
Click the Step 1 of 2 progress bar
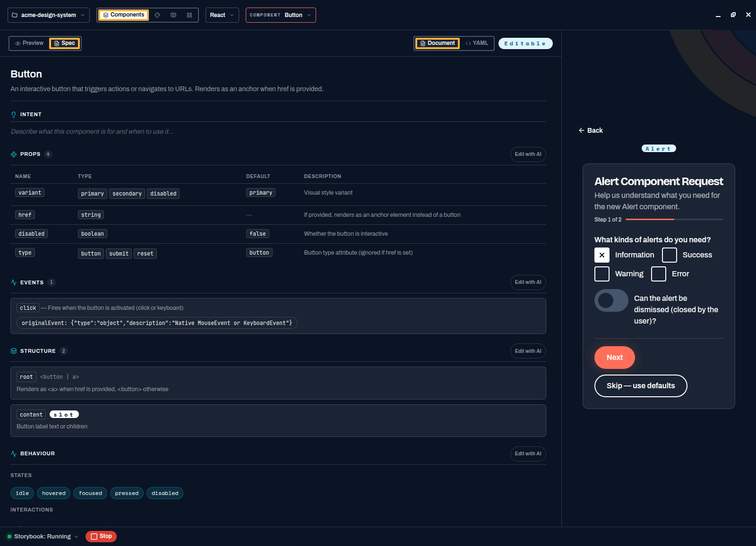tap(674, 220)
